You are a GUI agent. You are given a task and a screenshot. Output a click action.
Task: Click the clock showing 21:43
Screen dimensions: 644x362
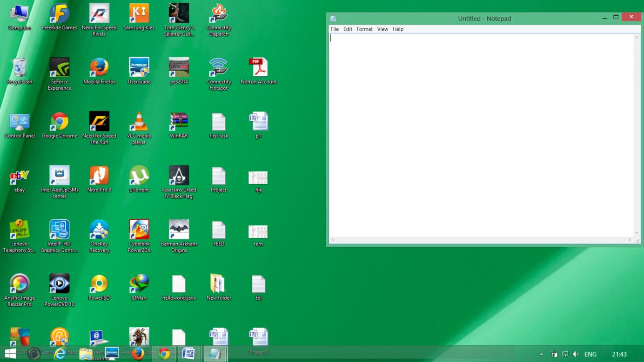[619, 354]
